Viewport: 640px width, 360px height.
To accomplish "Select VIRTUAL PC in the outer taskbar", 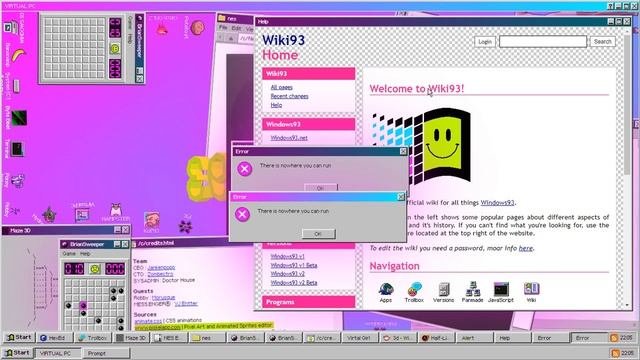I will pos(58,353).
